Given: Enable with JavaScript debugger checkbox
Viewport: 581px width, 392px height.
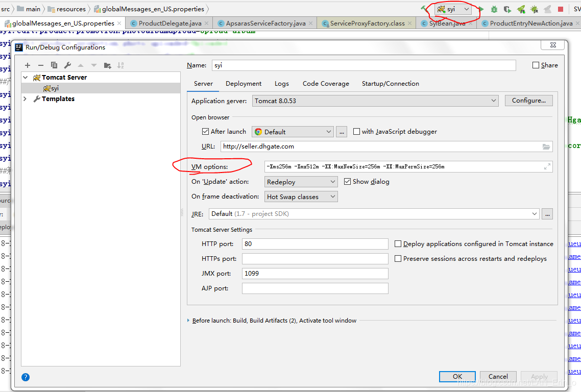Looking at the screenshot, I should pos(356,132).
